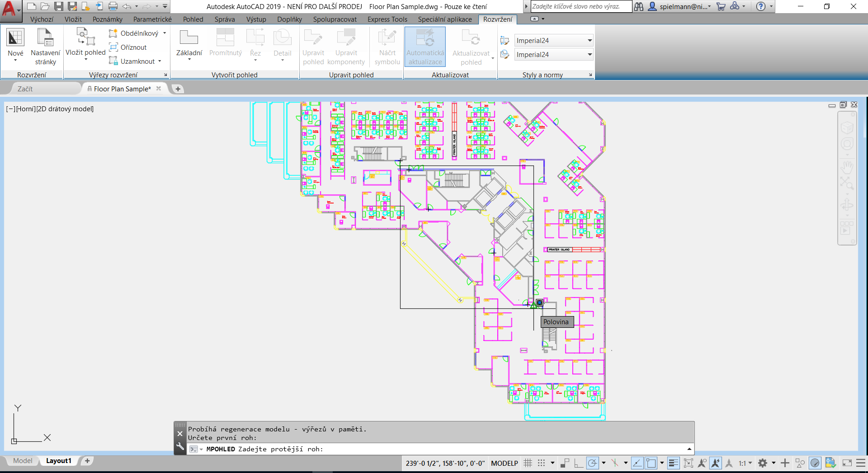Expand the undo history dropdown arrow

point(137,6)
